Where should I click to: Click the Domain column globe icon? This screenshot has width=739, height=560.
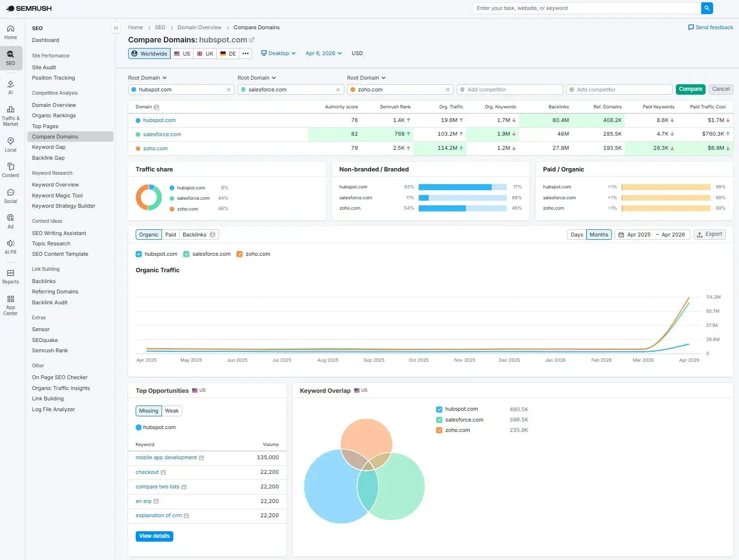[x=156, y=107]
